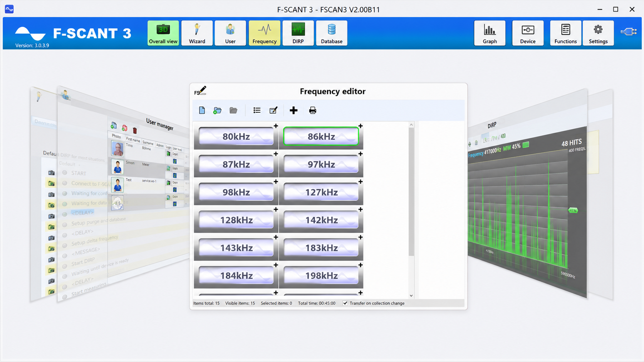Click the 48 HITS label in DIRP panel
This screenshot has height=362, width=644.
pyautogui.click(x=572, y=143)
